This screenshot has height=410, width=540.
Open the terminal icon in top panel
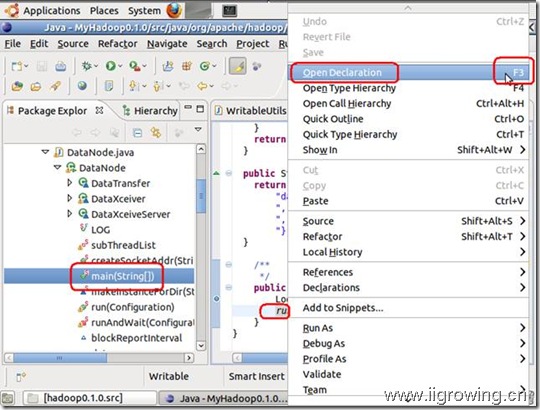(x=229, y=11)
